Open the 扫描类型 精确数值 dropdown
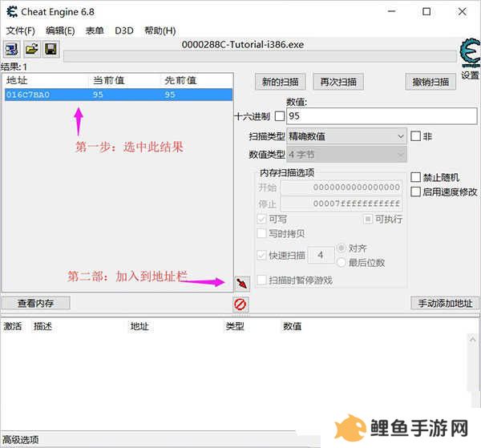 (346, 136)
